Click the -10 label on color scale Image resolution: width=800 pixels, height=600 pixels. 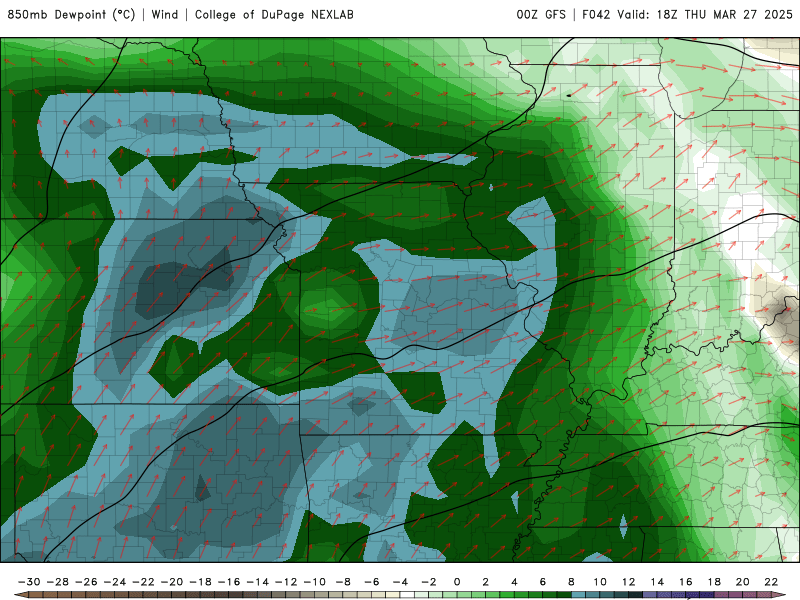[x=315, y=582]
